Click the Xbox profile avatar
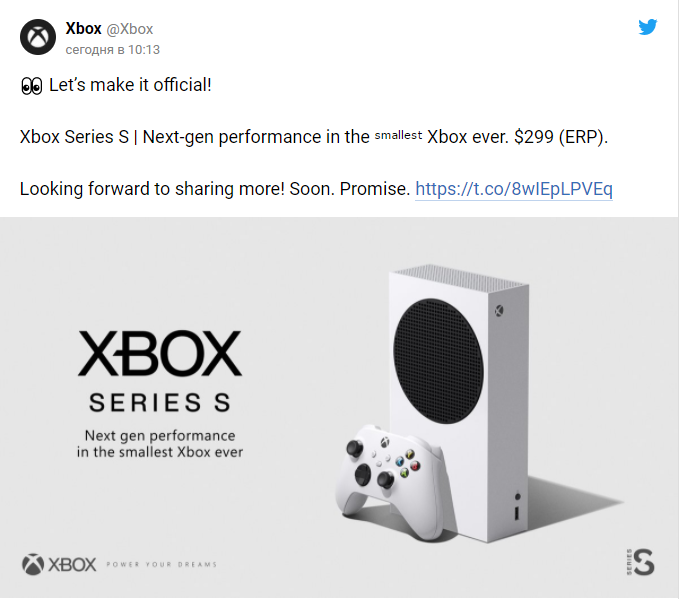 [x=40, y=38]
